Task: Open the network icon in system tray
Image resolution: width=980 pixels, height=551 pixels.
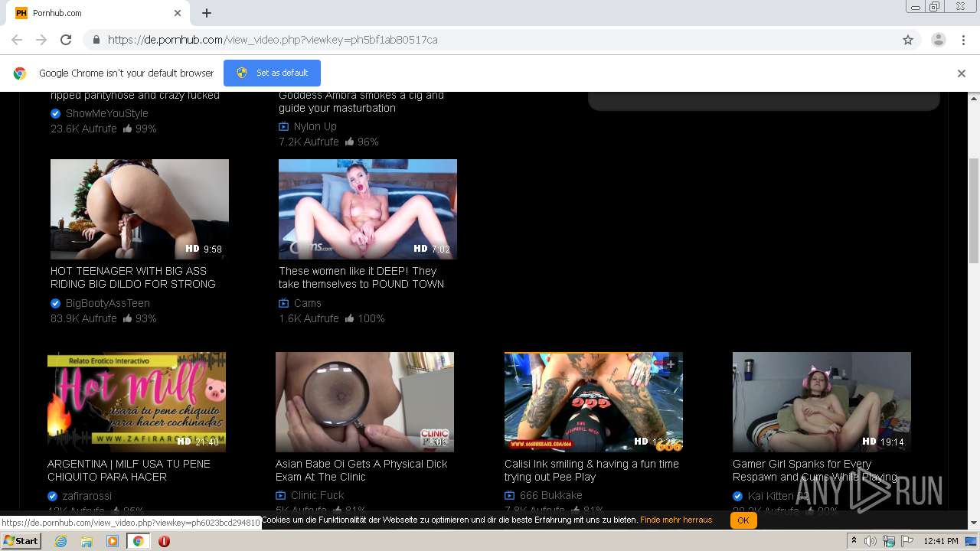Action: [x=889, y=541]
